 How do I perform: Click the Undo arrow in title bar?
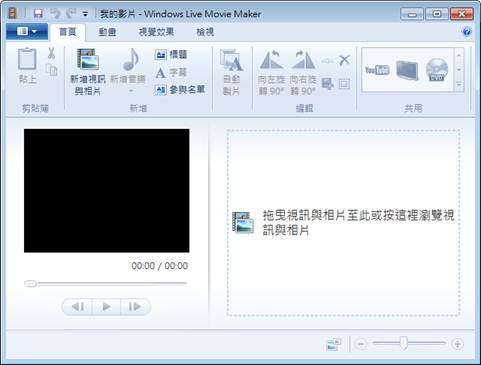[x=55, y=14]
